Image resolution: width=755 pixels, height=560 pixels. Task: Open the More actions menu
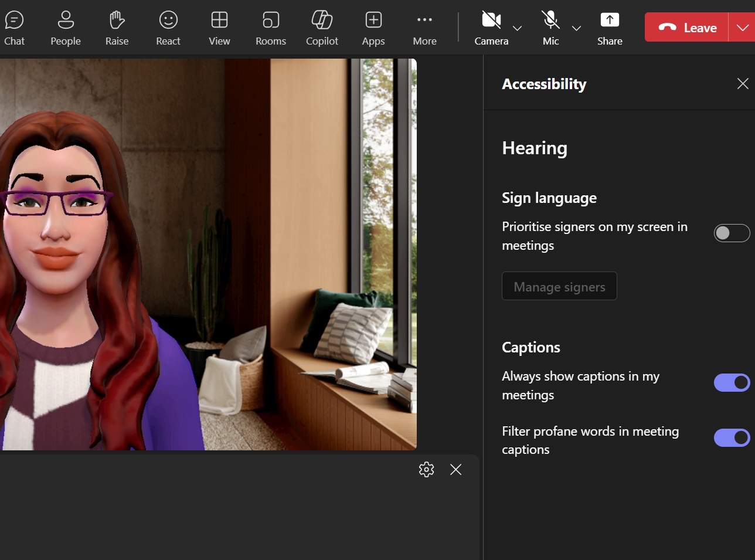point(424,26)
